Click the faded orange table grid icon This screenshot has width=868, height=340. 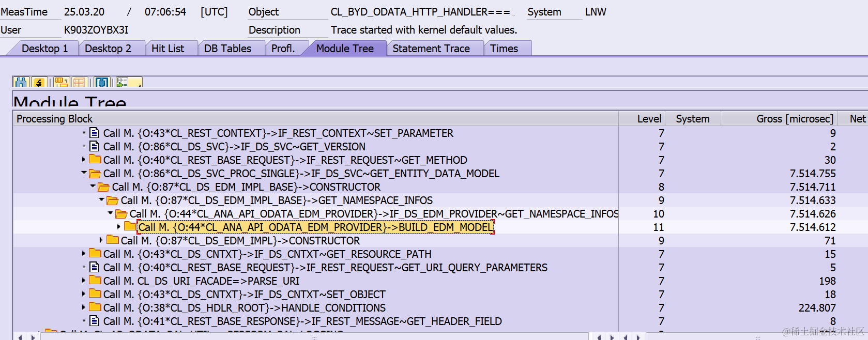coord(79,82)
